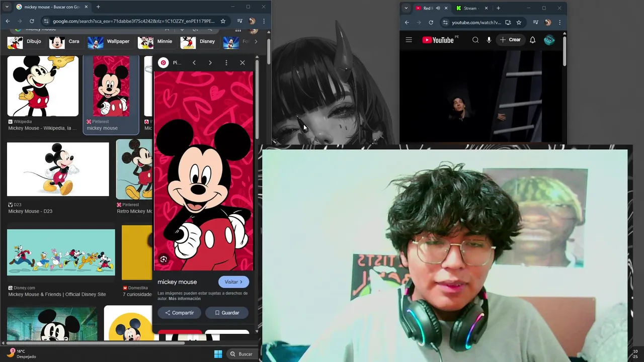
Task: Open profile avatar in Google search window toolbar
Action: [x=252, y=21]
